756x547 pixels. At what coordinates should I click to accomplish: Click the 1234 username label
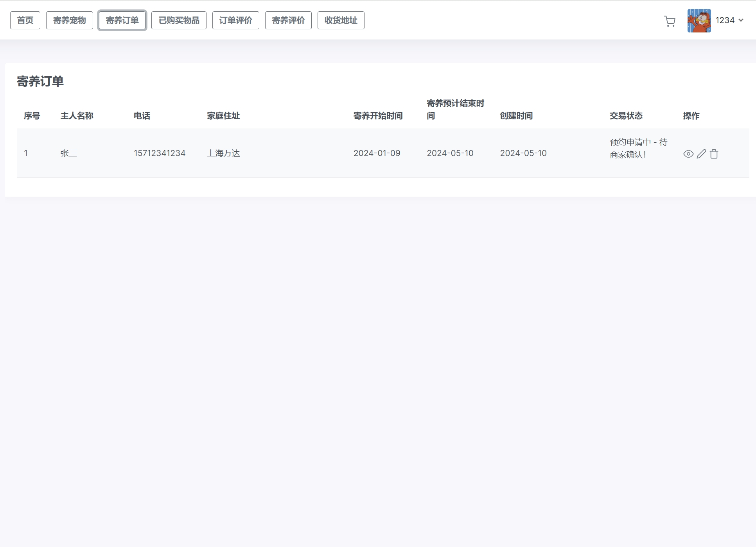point(725,20)
